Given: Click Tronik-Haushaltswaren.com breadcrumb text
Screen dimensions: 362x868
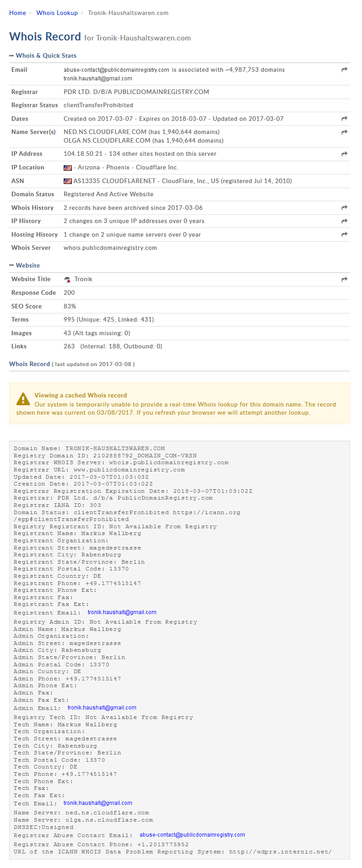Looking at the screenshot, I should 128,13.
